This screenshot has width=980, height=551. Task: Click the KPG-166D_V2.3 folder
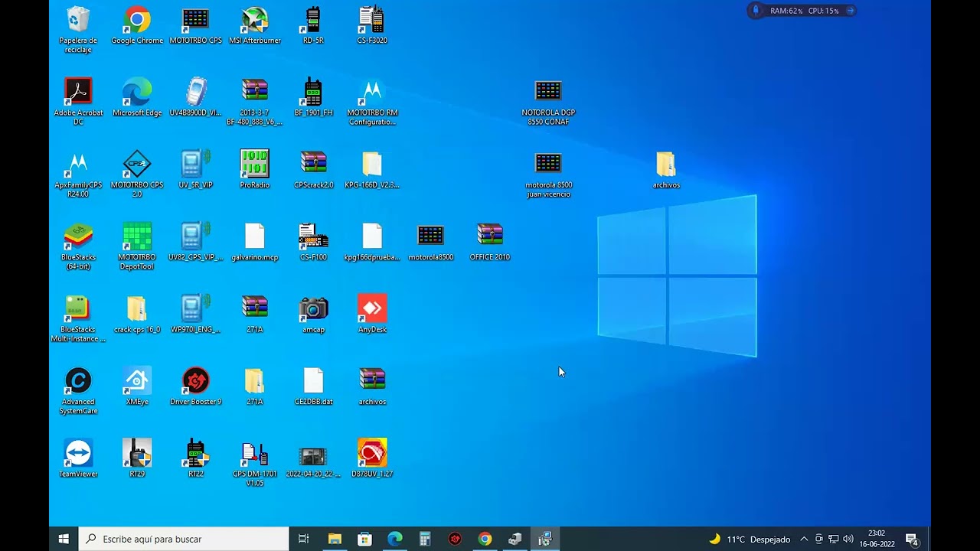point(372,169)
